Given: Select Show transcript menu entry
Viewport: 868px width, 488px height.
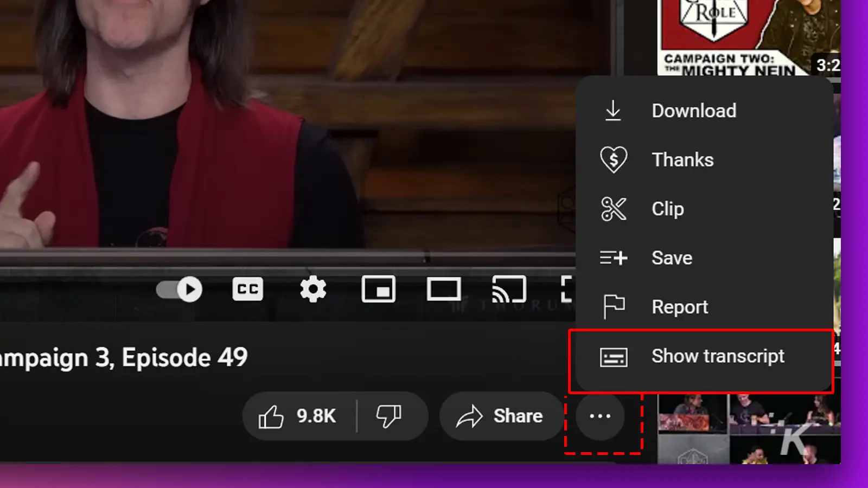Looking at the screenshot, I should tap(704, 356).
